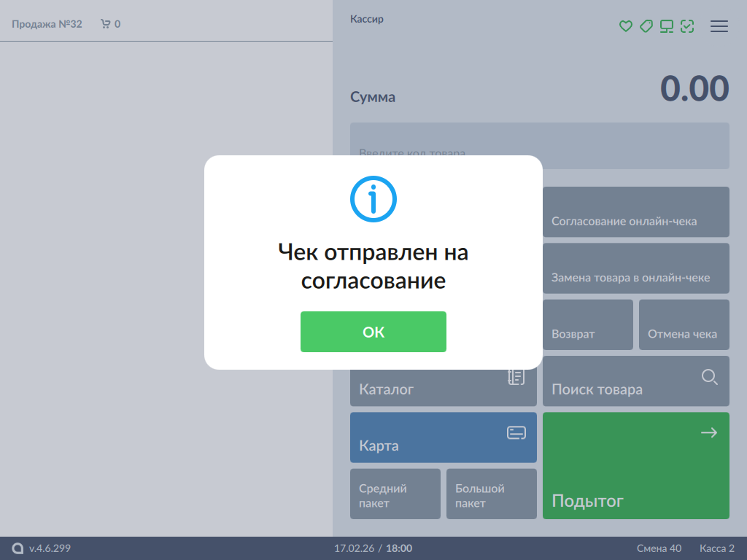This screenshot has width=747, height=560.
Task: Add Средний пакет to the sale
Action: coord(395,494)
